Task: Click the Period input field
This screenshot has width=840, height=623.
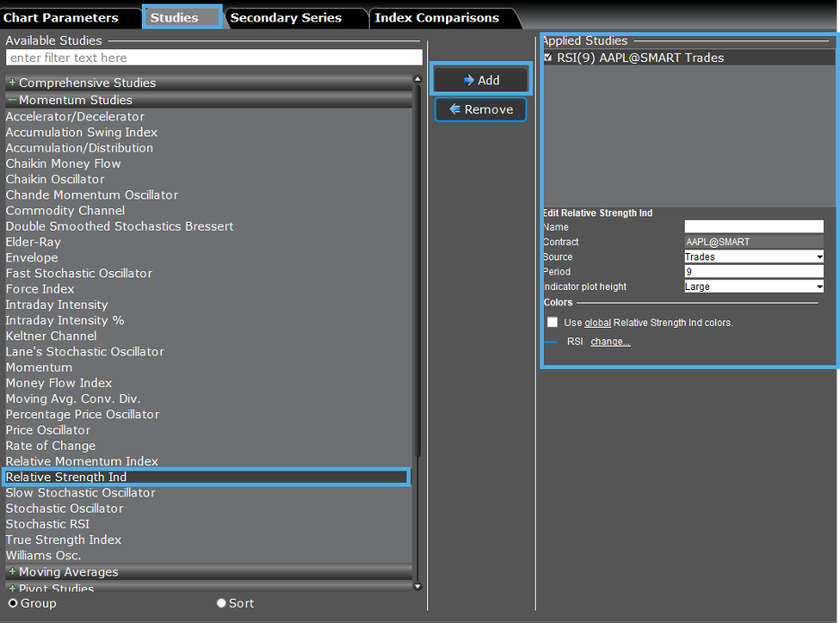Action: 753,271
